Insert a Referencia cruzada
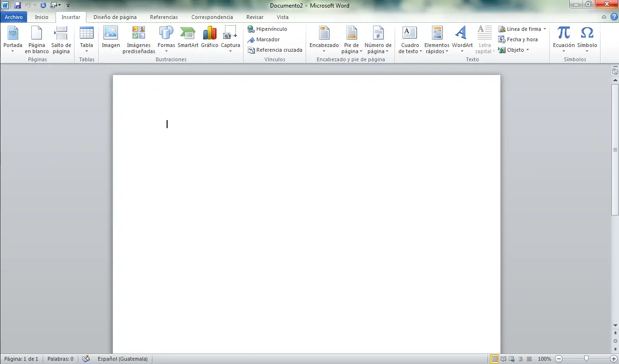The image size is (619, 364). [x=275, y=50]
